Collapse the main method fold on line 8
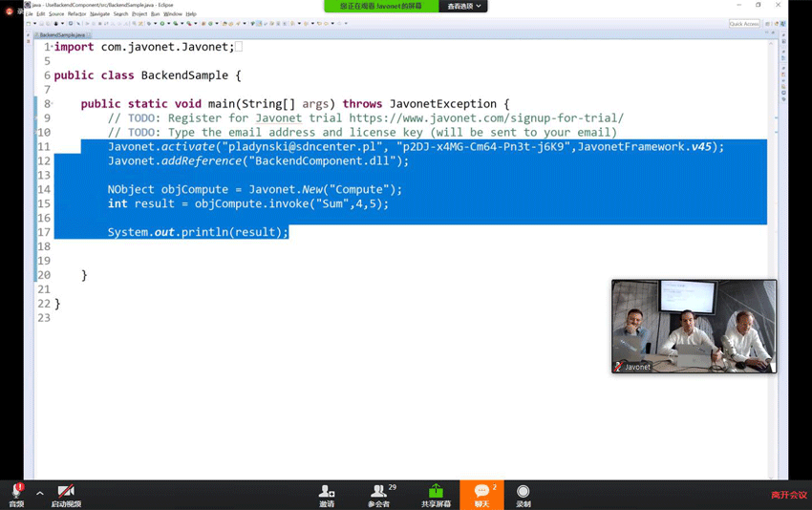This screenshot has height=510, width=812. coord(52,103)
